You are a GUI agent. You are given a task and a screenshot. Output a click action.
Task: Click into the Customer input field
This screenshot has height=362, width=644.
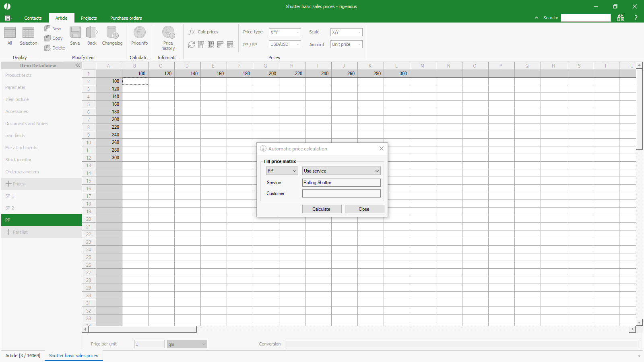point(341,193)
